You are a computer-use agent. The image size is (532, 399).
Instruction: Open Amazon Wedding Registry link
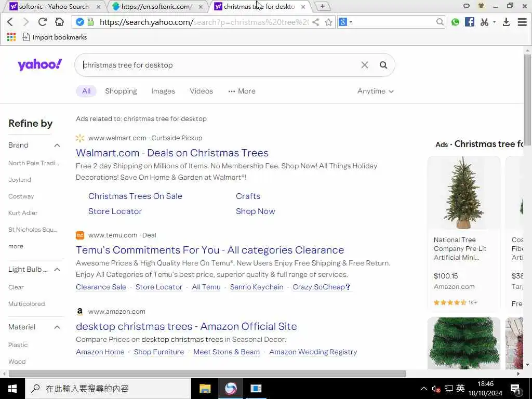tap(313, 352)
